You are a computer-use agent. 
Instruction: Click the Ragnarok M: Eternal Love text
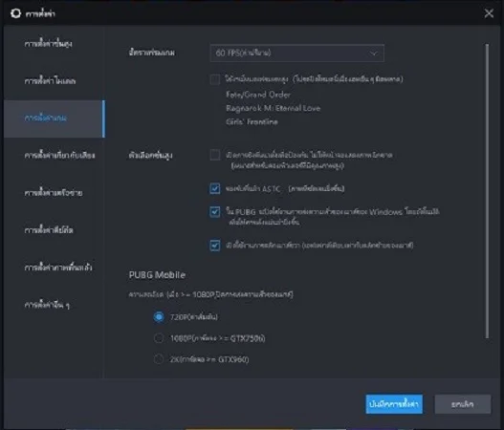pyautogui.click(x=273, y=108)
